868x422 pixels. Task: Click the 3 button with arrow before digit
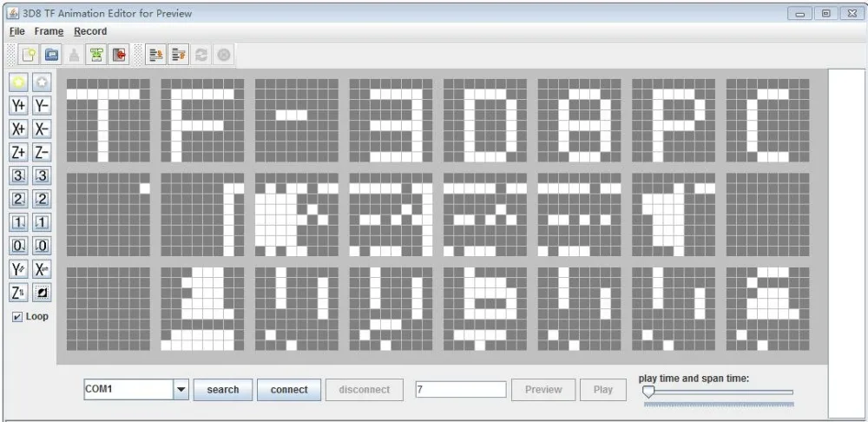click(x=42, y=176)
